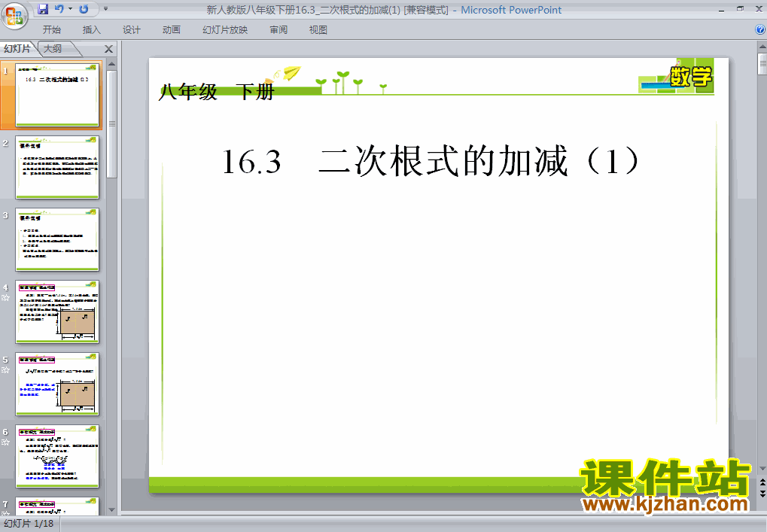The width and height of the screenshot is (767, 532).
Task: Select slide 4 thumbnail
Action: coord(57,312)
